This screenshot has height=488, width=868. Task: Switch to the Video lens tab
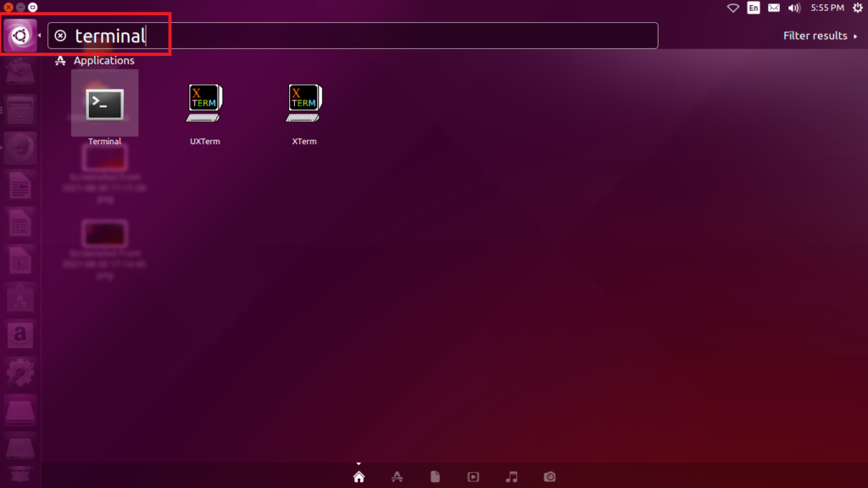(473, 477)
